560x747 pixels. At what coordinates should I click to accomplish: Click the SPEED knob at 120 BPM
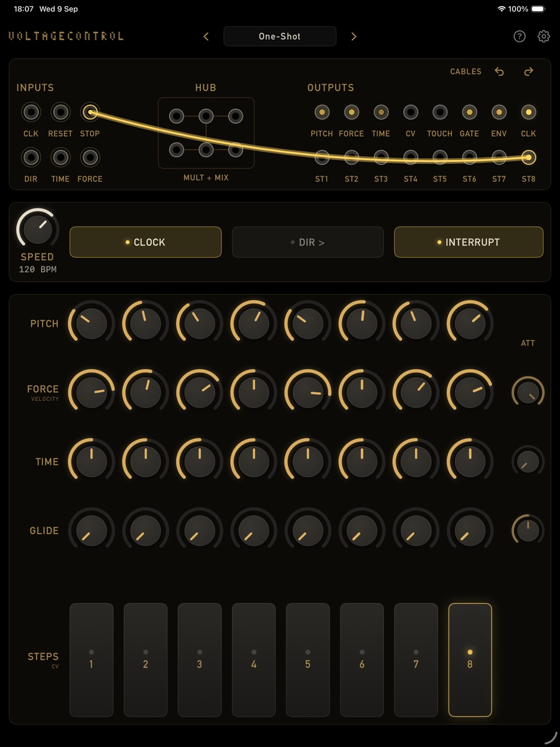click(37, 229)
